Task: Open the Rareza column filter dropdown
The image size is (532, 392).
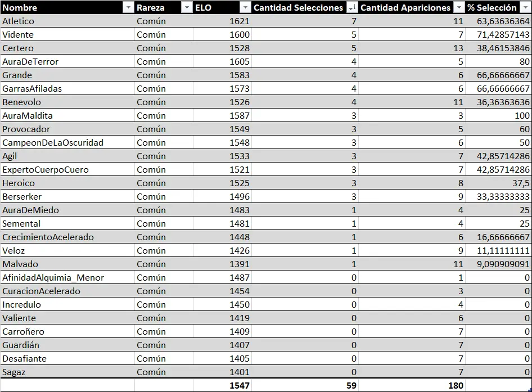Action: pyautogui.click(x=186, y=7)
